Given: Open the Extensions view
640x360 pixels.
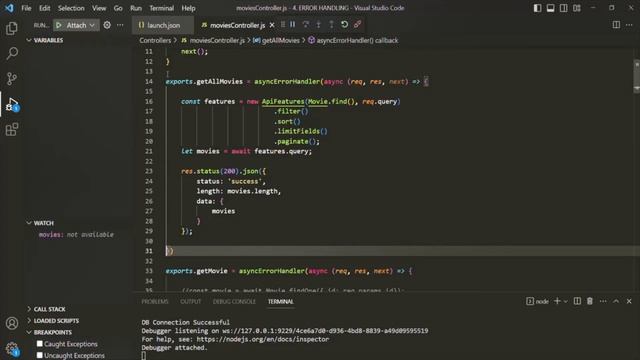Looking at the screenshot, I should tap(12, 129).
